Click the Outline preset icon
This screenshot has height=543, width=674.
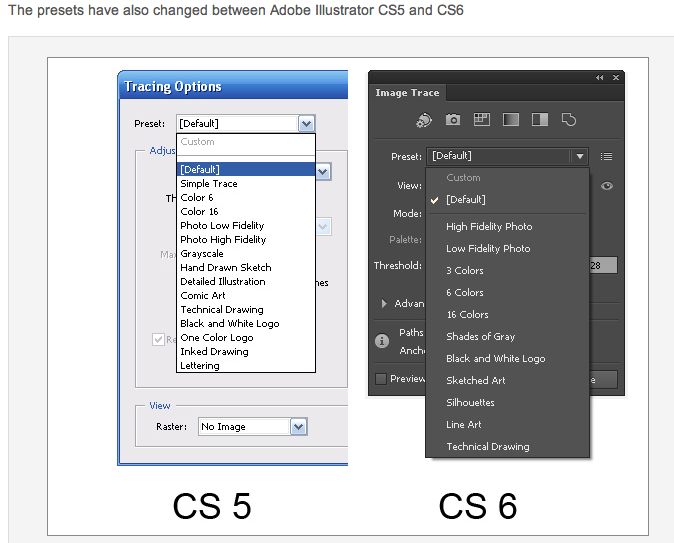click(x=569, y=120)
